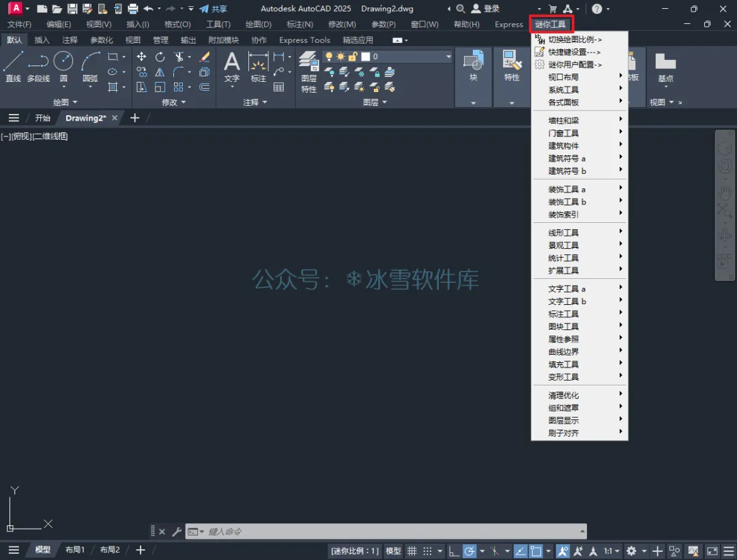This screenshot has width=737, height=560.
Task: Open the layer name dropdown list
Action: (448, 57)
